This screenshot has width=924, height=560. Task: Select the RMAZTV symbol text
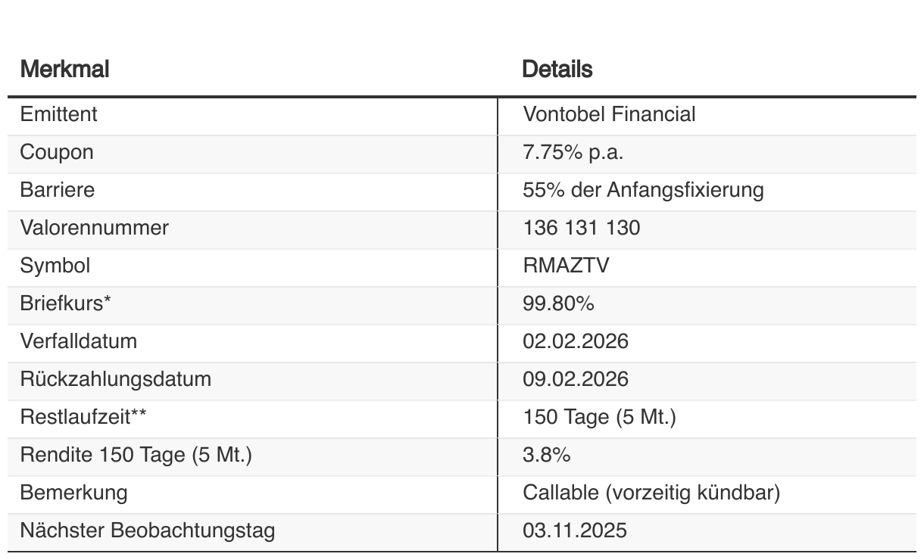point(566,266)
